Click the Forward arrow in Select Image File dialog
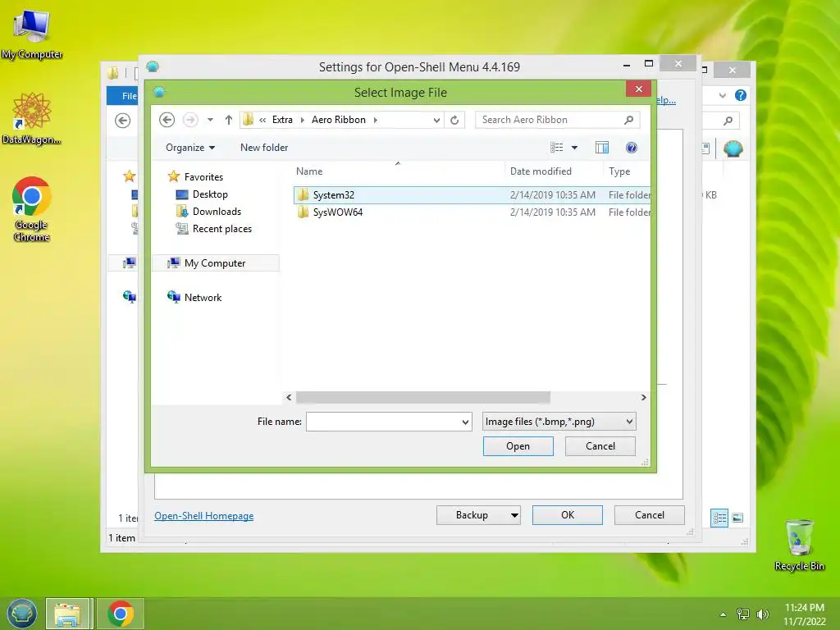 pos(190,120)
